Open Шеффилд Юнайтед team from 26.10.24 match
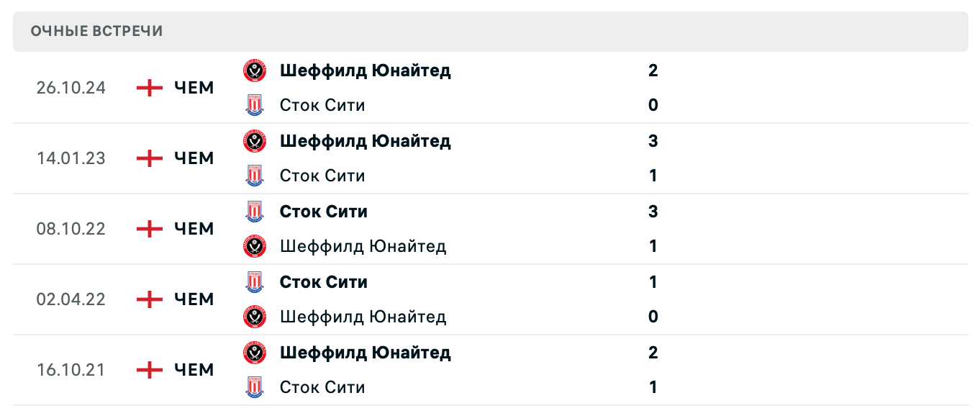The image size is (980, 416). tap(365, 71)
